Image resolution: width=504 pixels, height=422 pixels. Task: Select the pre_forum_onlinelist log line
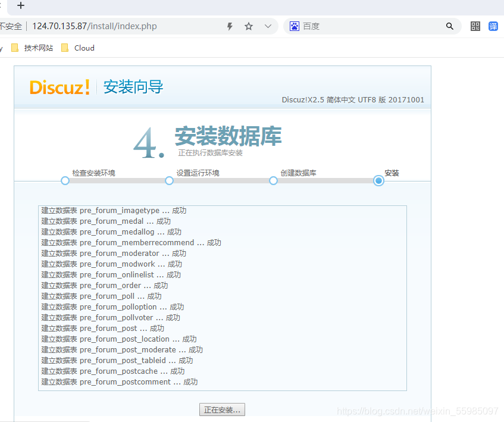[111, 275]
